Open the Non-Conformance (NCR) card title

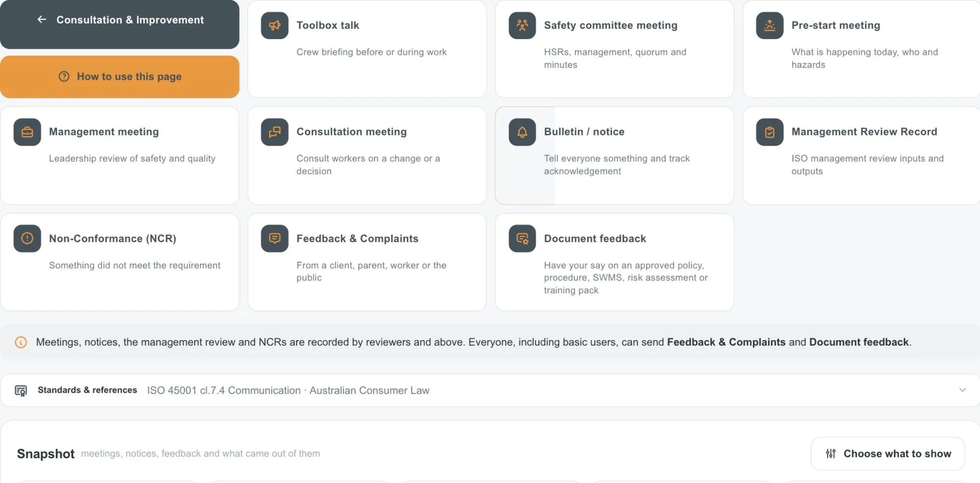tap(113, 238)
